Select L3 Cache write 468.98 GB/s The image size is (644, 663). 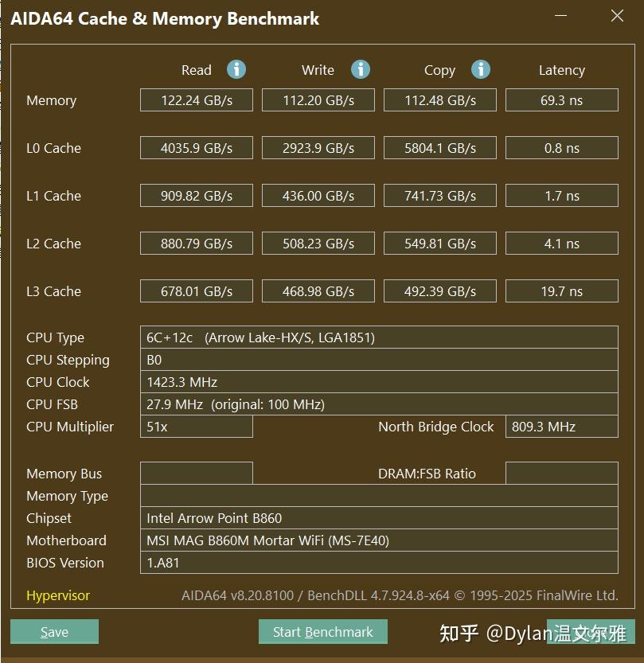click(318, 291)
